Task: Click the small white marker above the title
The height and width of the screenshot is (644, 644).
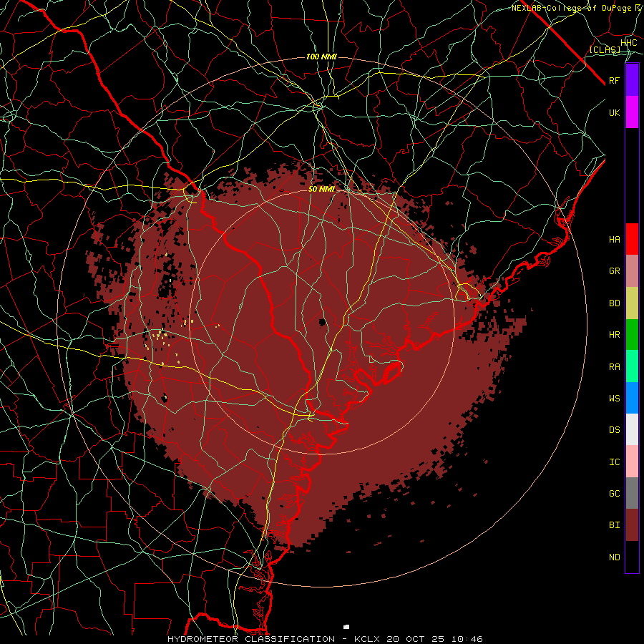Action: pyautogui.click(x=346, y=627)
